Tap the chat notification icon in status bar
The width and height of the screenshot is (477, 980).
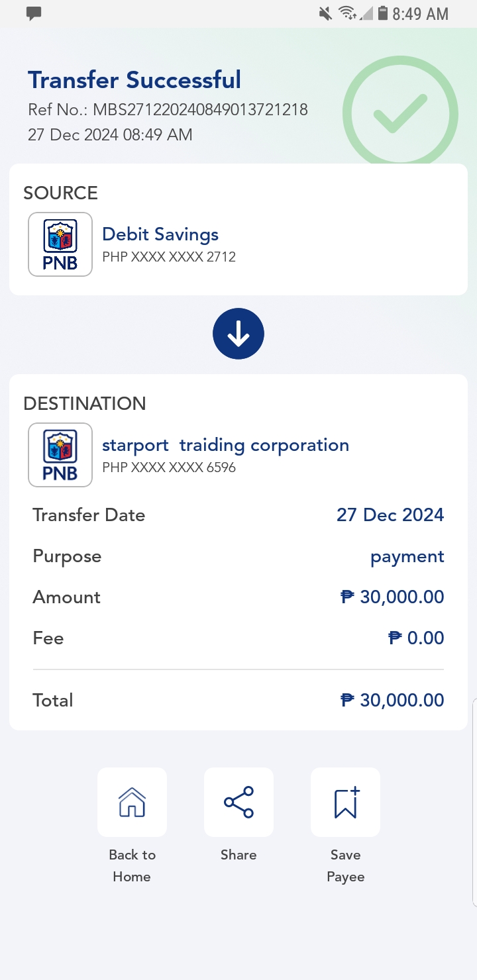pos(34,13)
